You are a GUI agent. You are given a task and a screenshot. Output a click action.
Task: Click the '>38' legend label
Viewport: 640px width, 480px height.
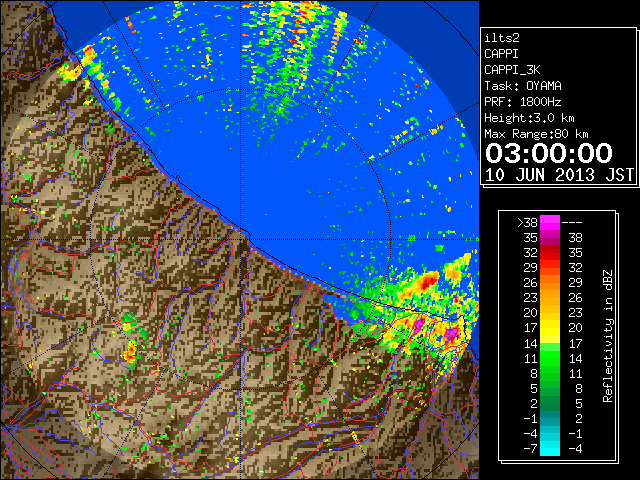(527, 222)
